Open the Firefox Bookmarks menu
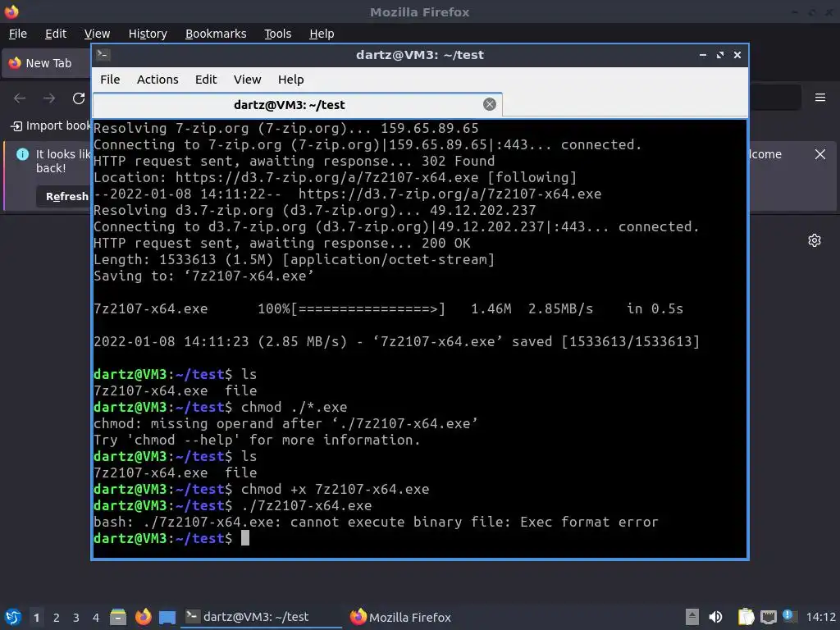This screenshot has width=840, height=630. (216, 34)
